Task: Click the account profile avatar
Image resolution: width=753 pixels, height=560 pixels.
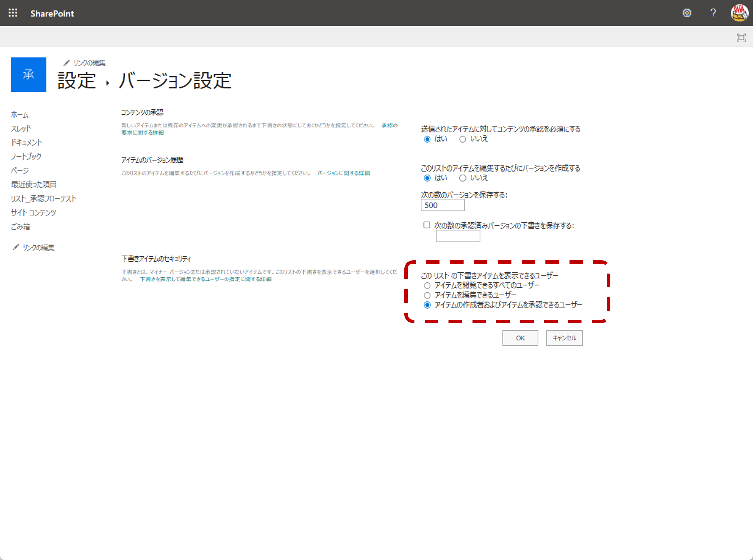Action: 740,13
